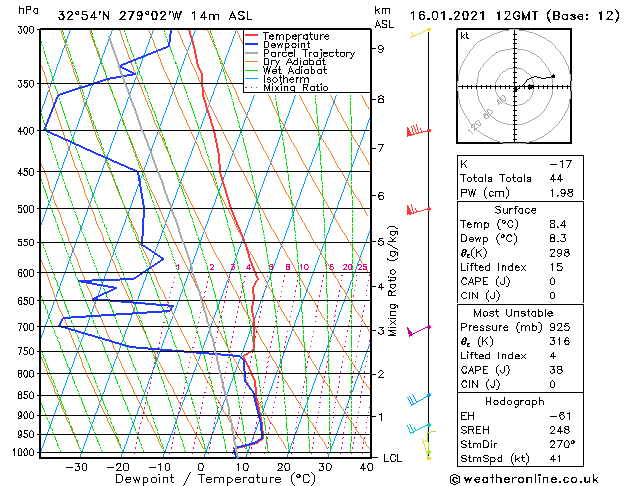Viewport: 629px width, 486px height.
Task: Select the Temperature legend label
Action: (x=296, y=36)
